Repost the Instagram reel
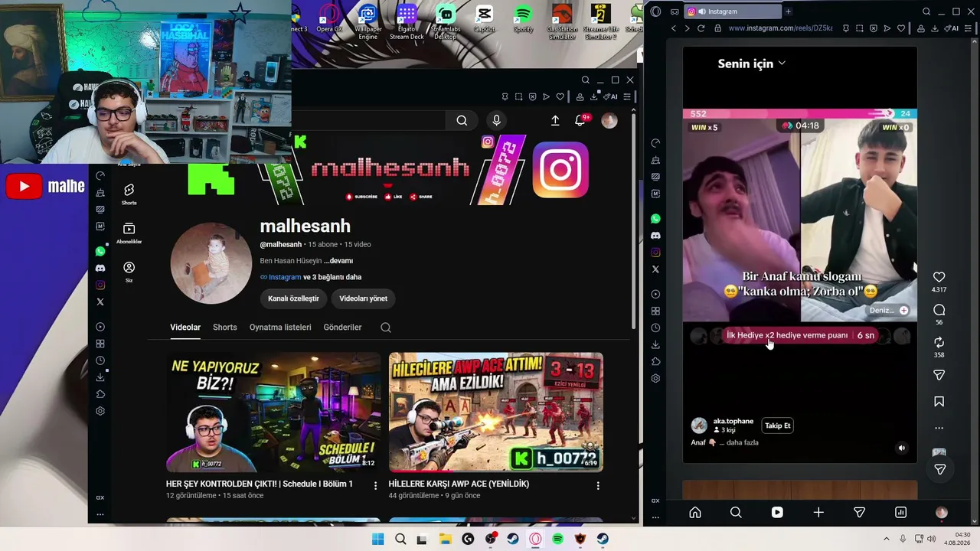This screenshot has width=980, height=551. (939, 342)
